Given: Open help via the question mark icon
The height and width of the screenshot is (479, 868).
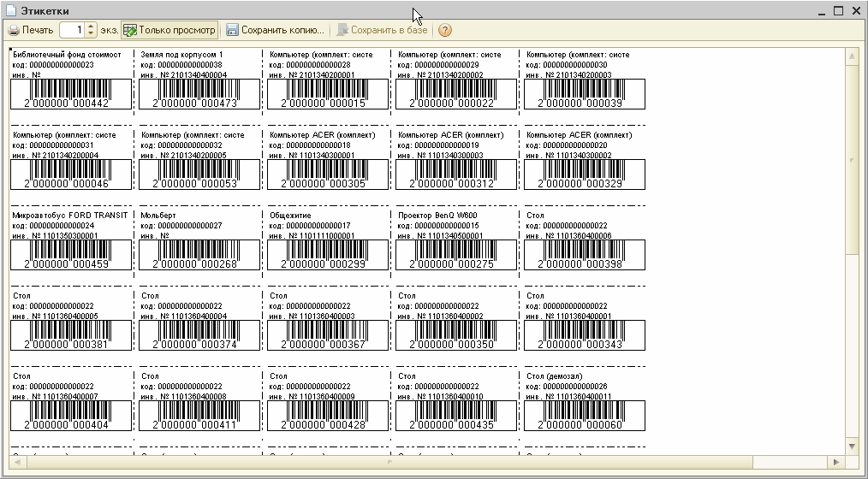Looking at the screenshot, I should tap(445, 31).
